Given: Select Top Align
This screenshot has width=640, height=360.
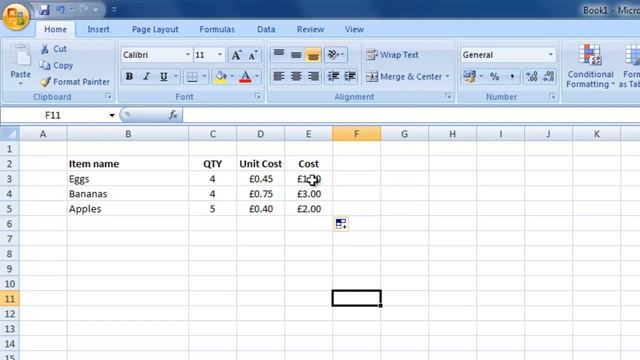Looking at the screenshot, I should pos(279,55).
